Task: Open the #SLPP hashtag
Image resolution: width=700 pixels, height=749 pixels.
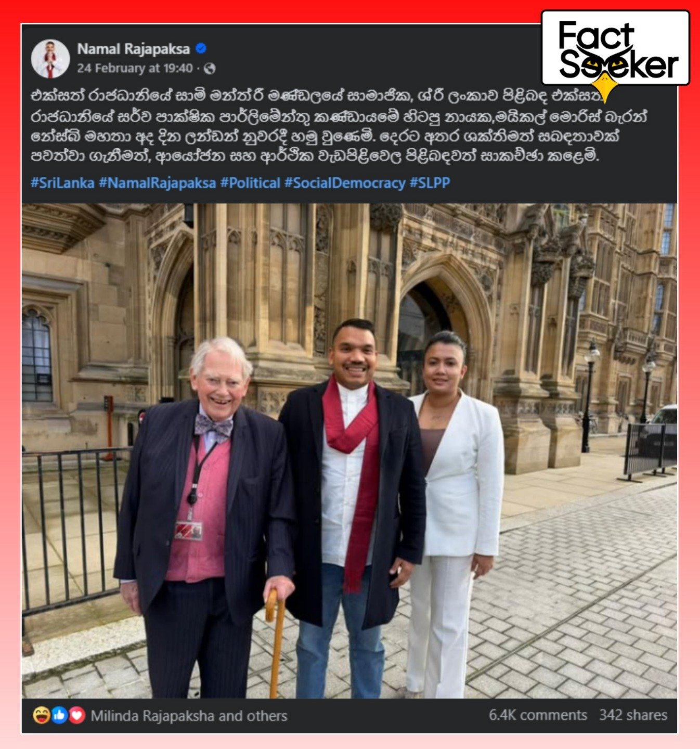Action: coord(430,183)
